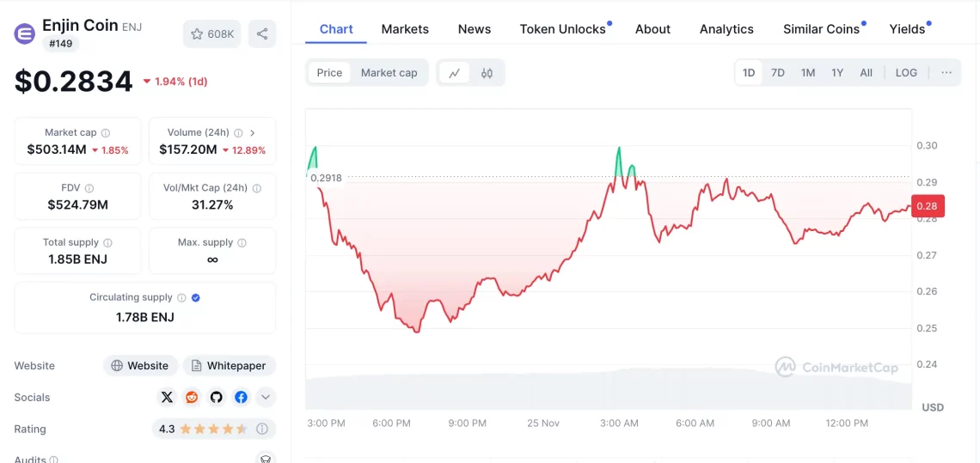Click the $0.2834 price value

coord(74,82)
